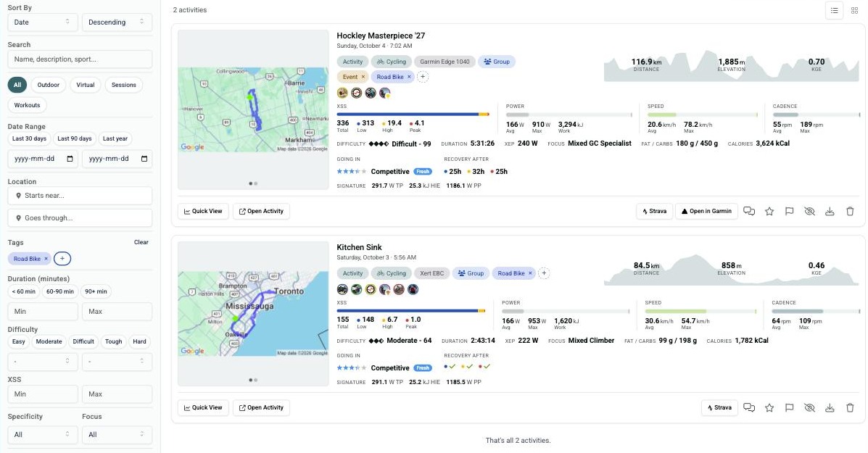The width and height of the screenshot is (868, 453).
Task: Open Quick View for Hockley Masterpiece '27
Action: point(203,212)
